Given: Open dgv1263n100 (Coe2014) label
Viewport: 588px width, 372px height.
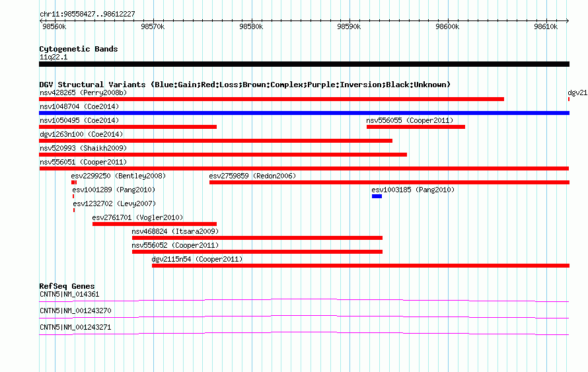Looking at the screenshot, I should pos(81,134).
